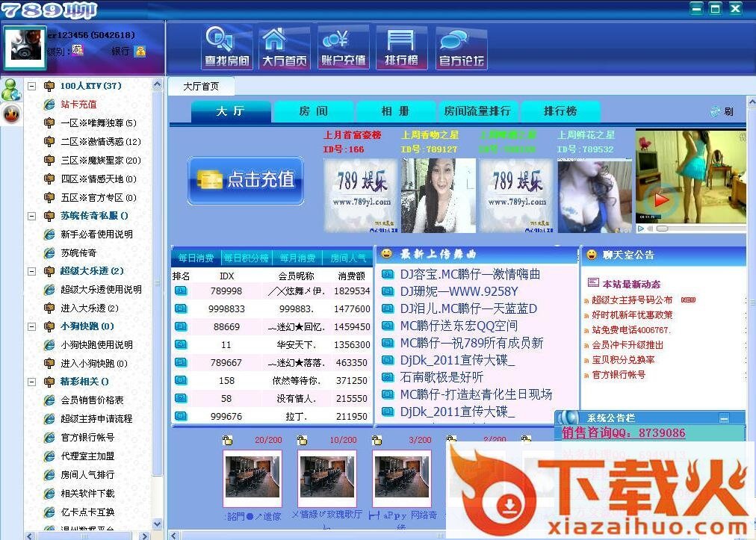Viewport: 756px width, 540px height.
Task: Open the 排行榜 tab in hall page
Action: click(560, 111)
